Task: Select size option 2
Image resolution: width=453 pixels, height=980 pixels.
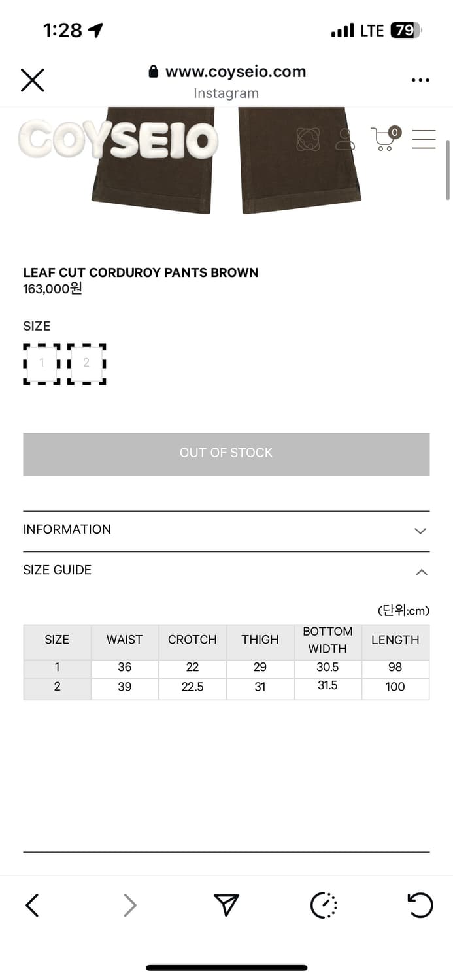Action: [x=86, y=363]
